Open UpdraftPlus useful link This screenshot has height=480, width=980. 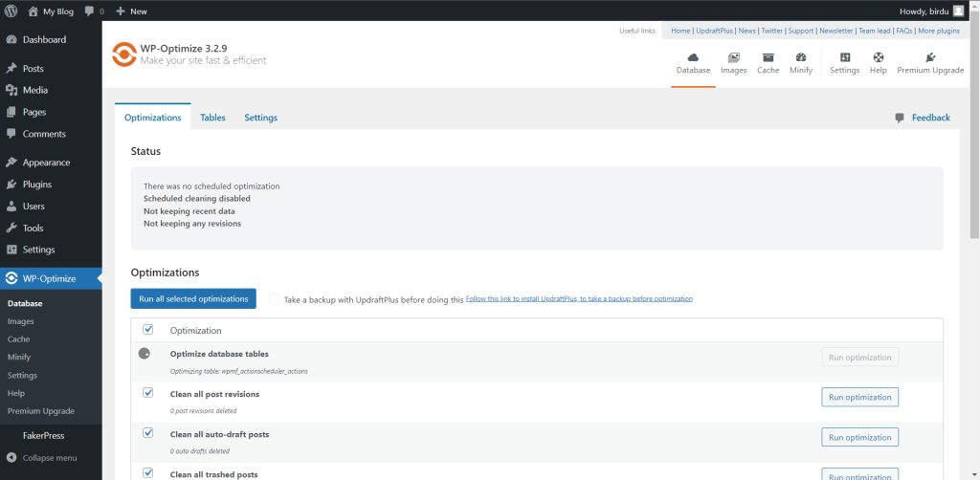(x=714, y=31)
